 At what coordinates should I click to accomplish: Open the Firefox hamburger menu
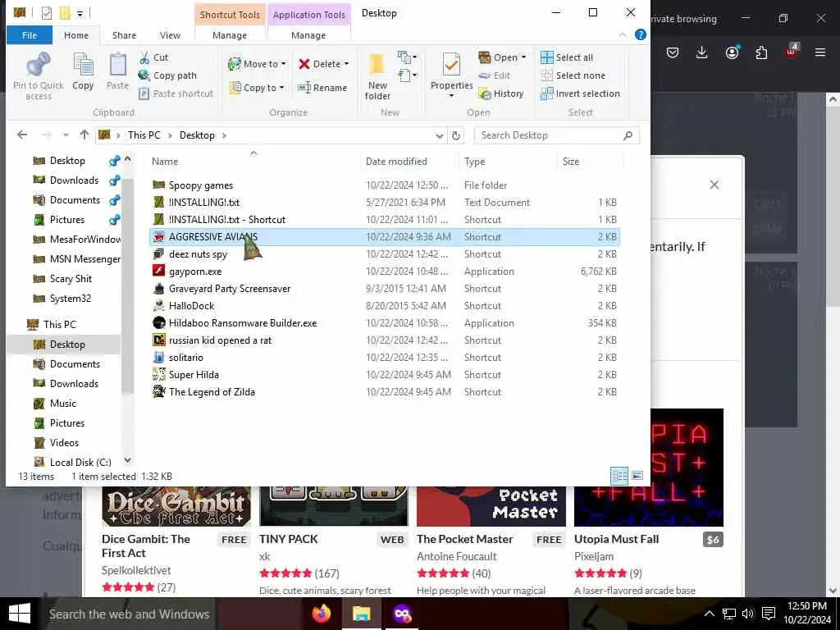(x=820, y=52)
